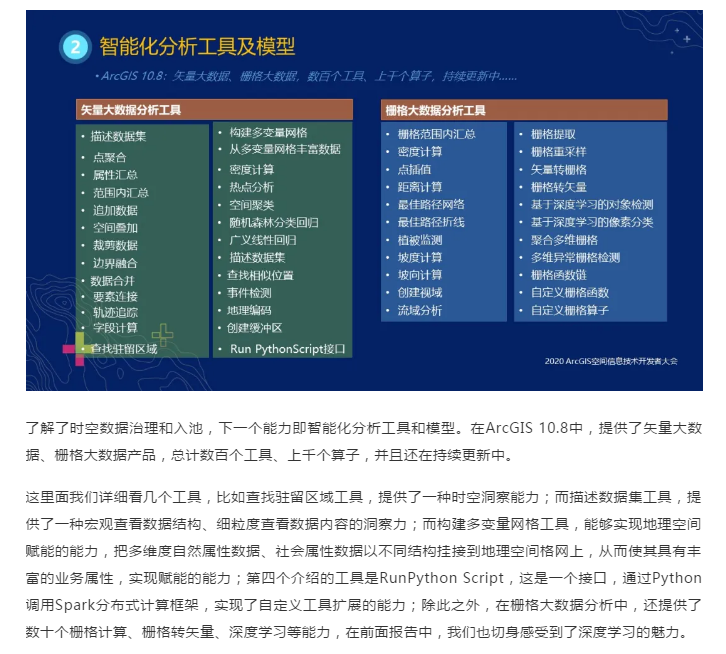Click the 轨迹追踪 list item
Viewport: 726px width, 654px height.
(x=115, y=312)
